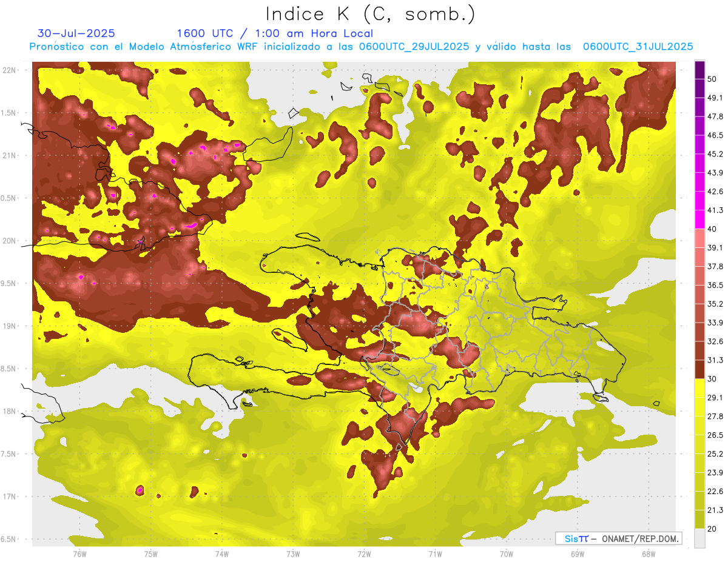Click the 68W longitude axis label
This screenshot has height=562, width=728.
pyautogui.click(x=649, y=554)
